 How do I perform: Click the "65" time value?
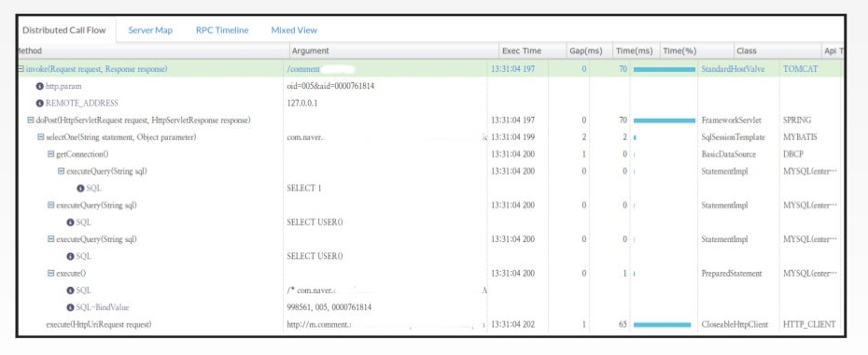tap(623, 324)
